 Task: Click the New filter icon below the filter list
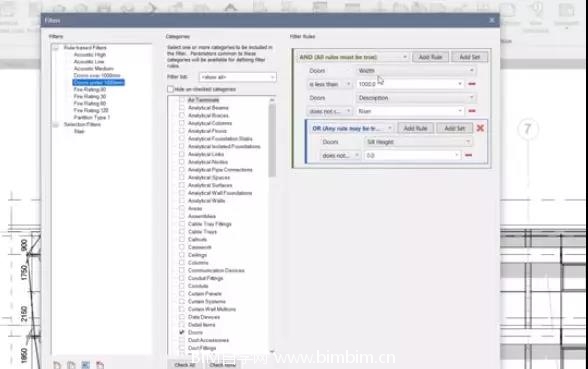pyautogui.click(x=57, y=365)
